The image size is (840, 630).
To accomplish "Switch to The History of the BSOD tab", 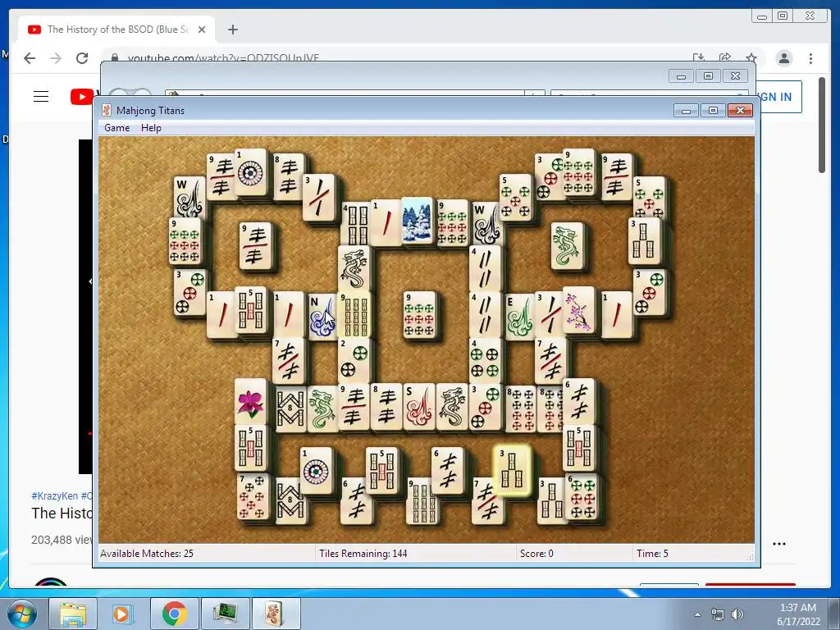I will point(116,30).
